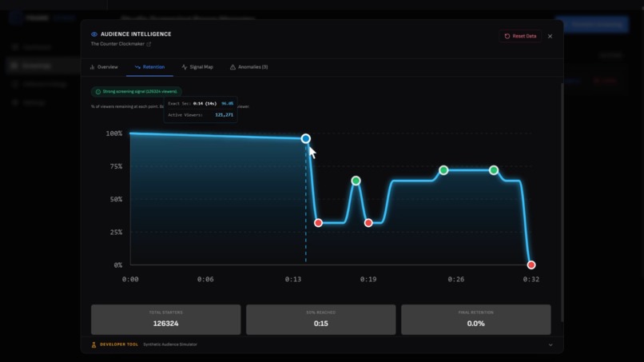
Task: Click the Strong screening signal badge
Action: click(137, 92)
